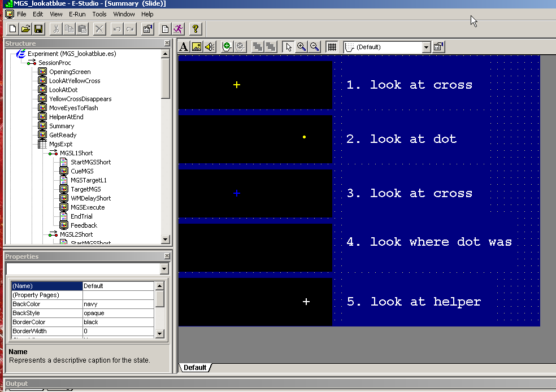Screen dimensions: 556x392
Task: Run the experiment using the running man icon
Action: 178,29
